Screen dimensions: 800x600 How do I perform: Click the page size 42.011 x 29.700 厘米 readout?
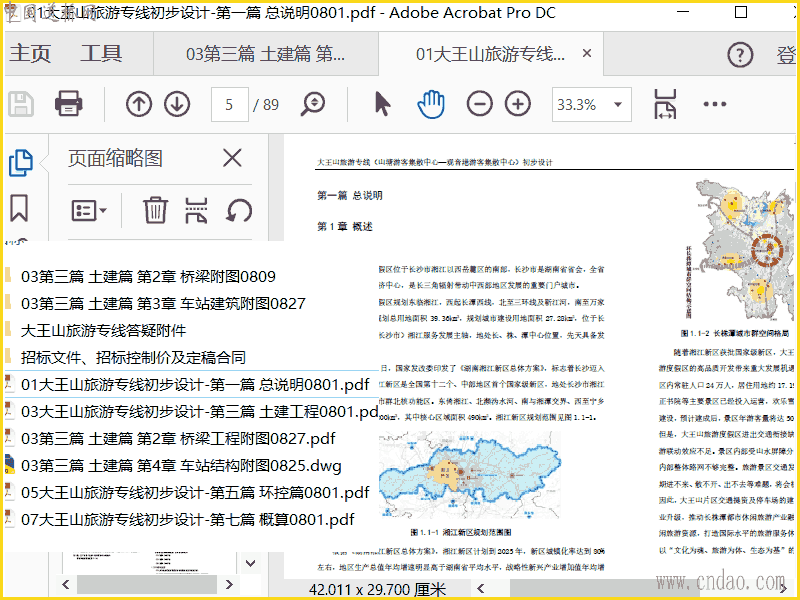click(x=378, y=590)
